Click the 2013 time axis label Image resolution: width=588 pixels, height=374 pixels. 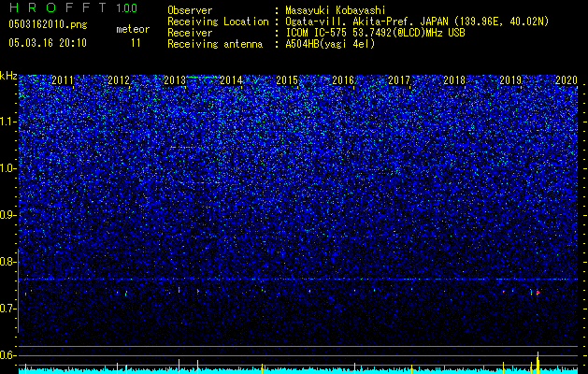tap(175, 79)
